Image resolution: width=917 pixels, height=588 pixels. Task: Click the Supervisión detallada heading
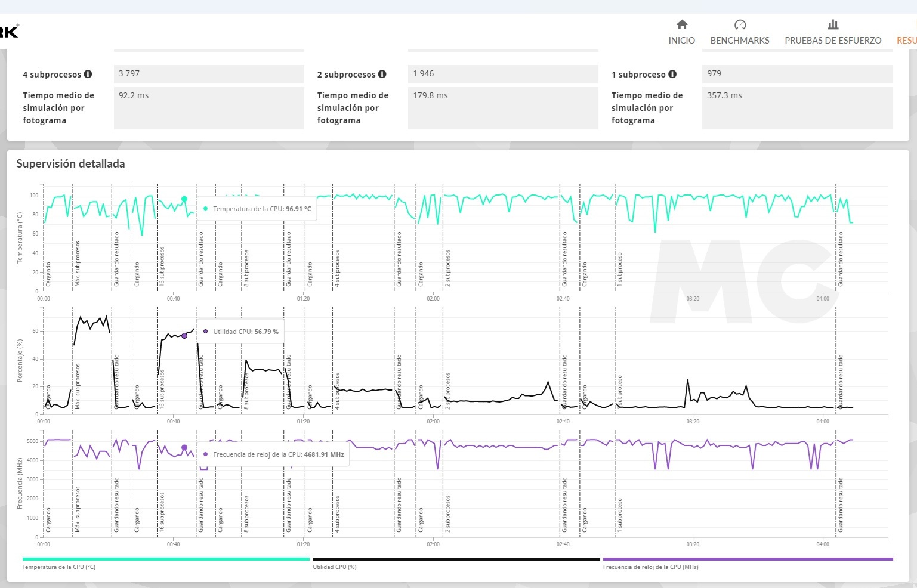(70, 163)
